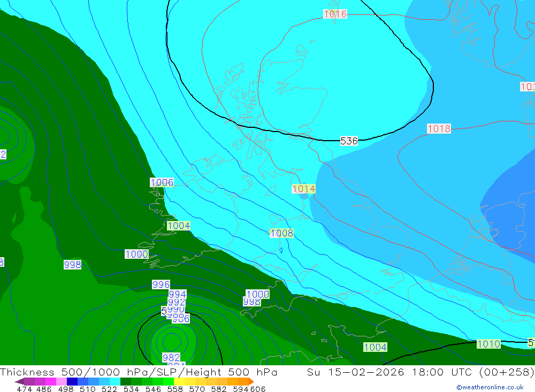The image size is (535, 392).
Task: Click the 522 legend value
Action: click(x=110, y=389)
